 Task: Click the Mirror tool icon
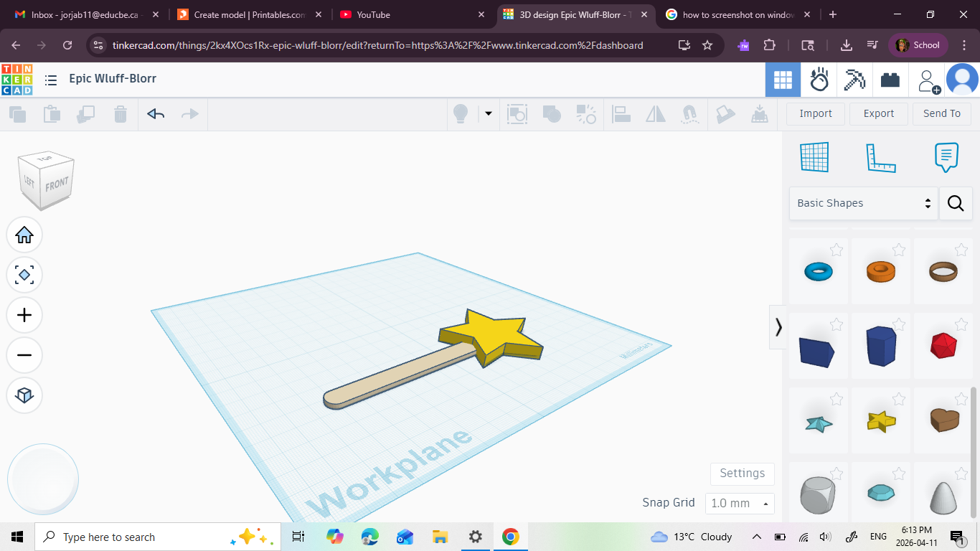tap(655, 113)
